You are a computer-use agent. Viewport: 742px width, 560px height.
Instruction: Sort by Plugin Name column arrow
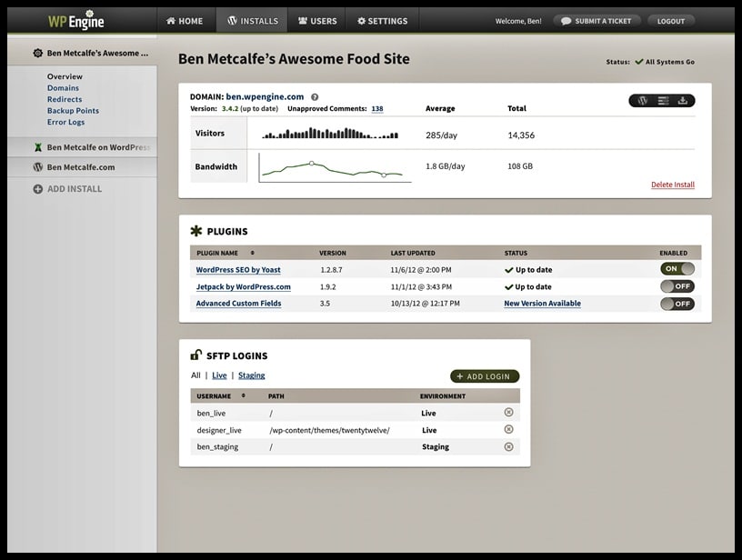(x=252, y=253)
